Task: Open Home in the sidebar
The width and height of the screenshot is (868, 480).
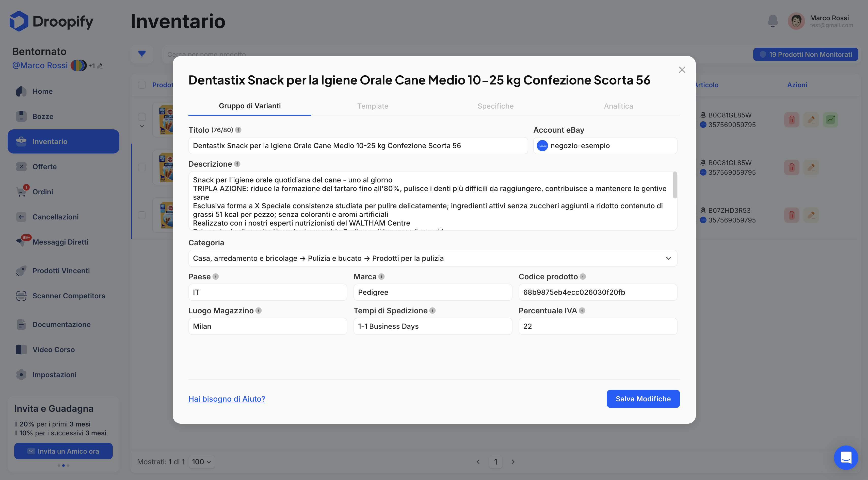Action: pyautogui.click(x=63, y=91)
